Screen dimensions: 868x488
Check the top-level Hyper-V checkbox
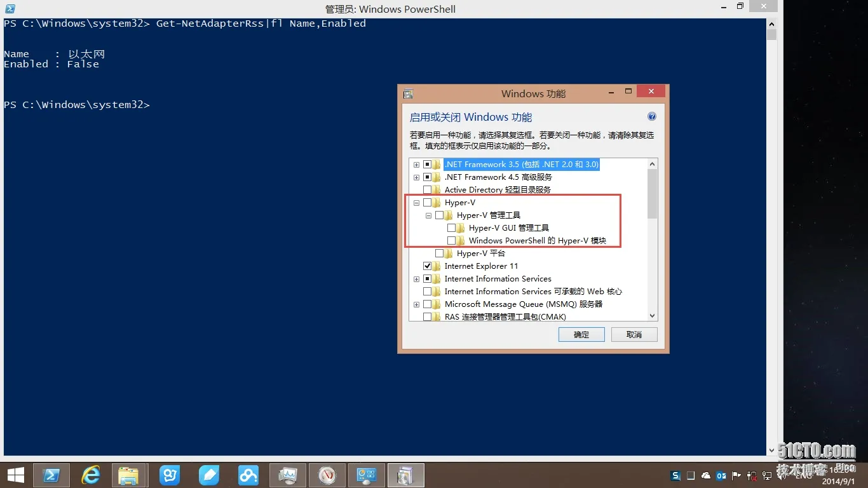[427, 203]
